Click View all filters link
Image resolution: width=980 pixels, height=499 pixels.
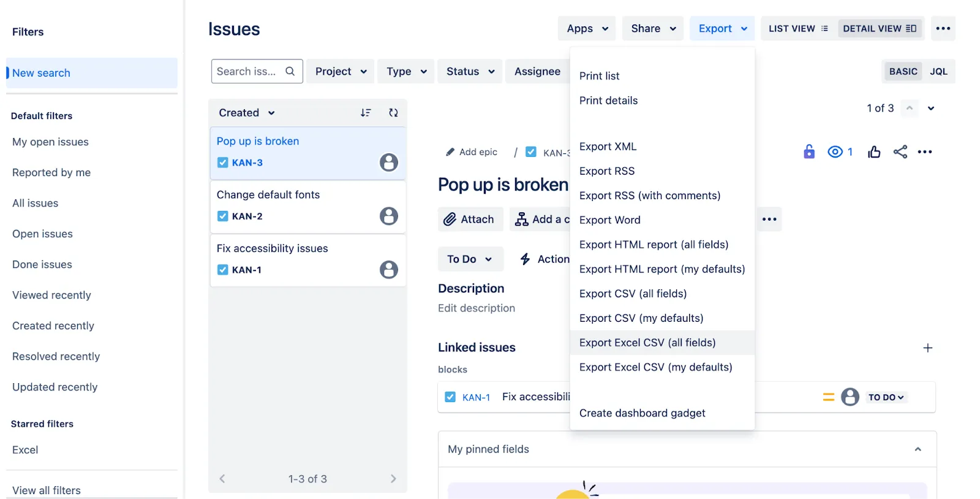point(47,490)
